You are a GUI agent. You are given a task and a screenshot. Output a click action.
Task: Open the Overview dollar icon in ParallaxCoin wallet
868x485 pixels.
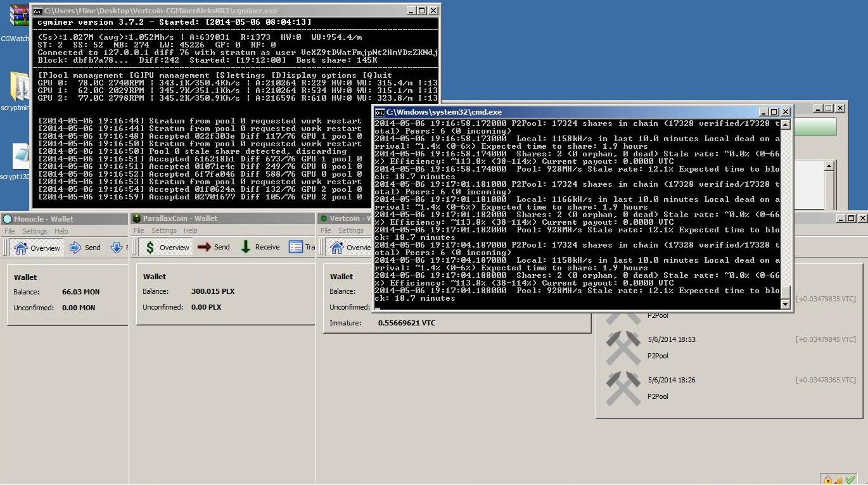pyautogui.click(x=150, y=248)
